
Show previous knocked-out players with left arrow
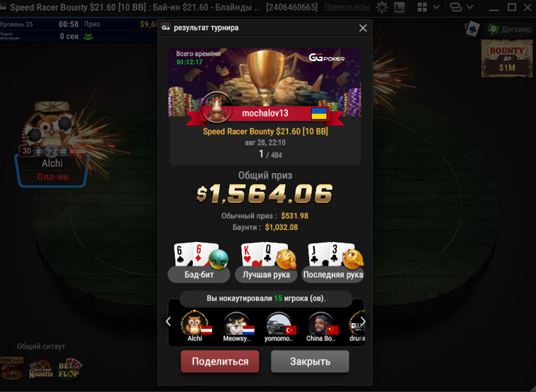pos(168,322)
